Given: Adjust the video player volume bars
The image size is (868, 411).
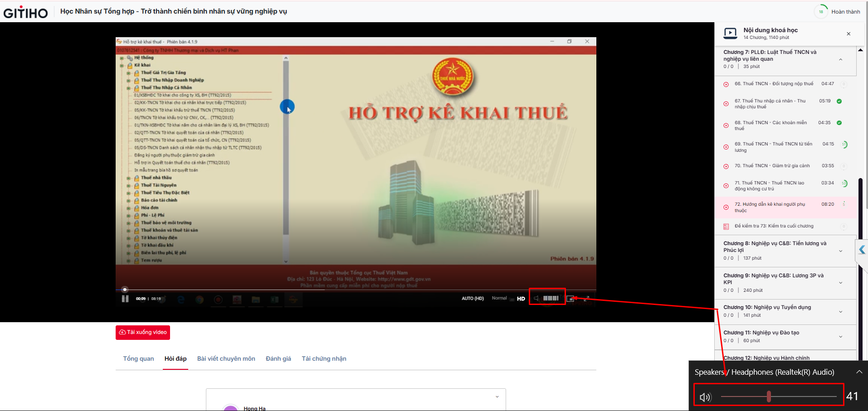Looking at the screenshot, I should tap(551, 298).
